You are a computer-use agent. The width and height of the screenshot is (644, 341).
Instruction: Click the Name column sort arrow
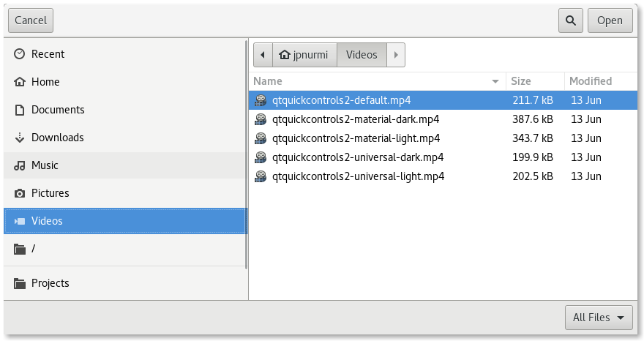(x=496, y=81)
